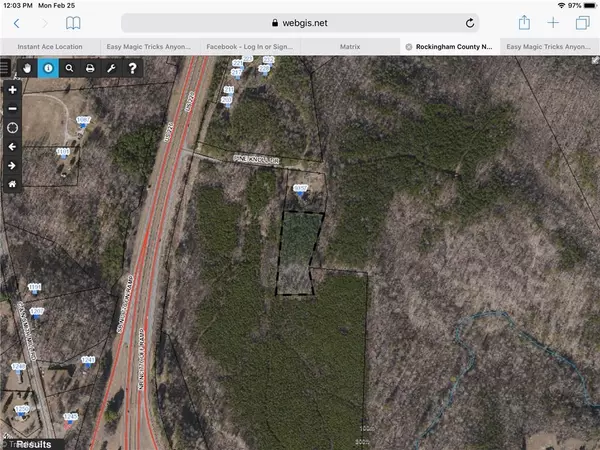Click address marker 1207

37,313
